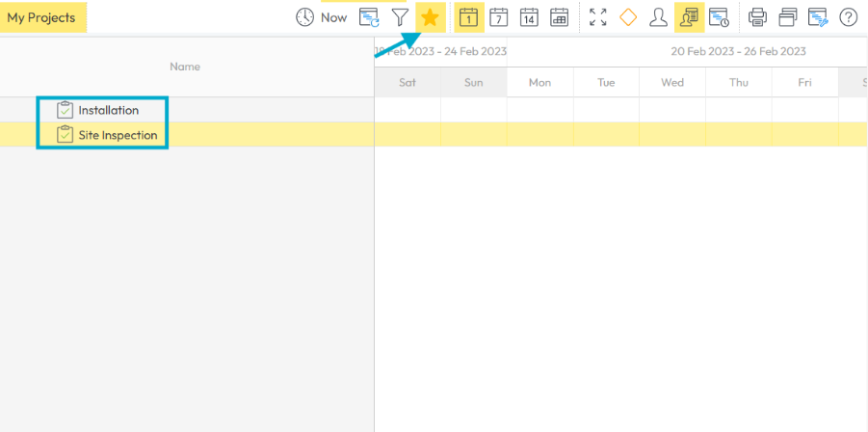
Task: Click the schedule with clock icon
Action: click(x=719, y=17)
